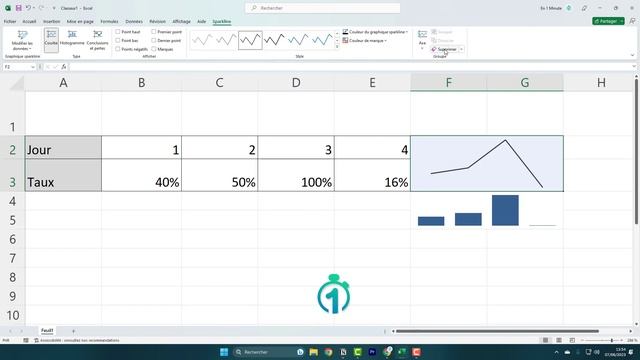Click the Windows Start button

pyautogui.click(x=224, y=352)
